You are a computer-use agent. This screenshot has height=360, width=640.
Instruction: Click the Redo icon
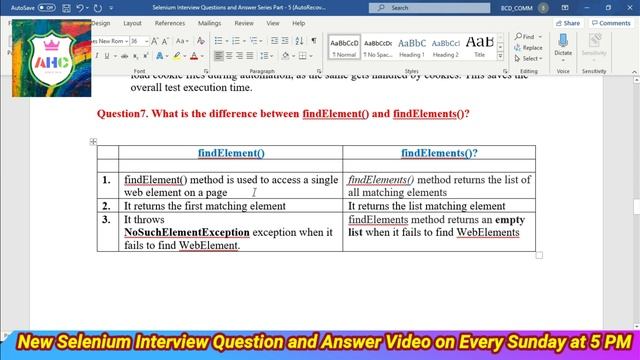(98, 8)
